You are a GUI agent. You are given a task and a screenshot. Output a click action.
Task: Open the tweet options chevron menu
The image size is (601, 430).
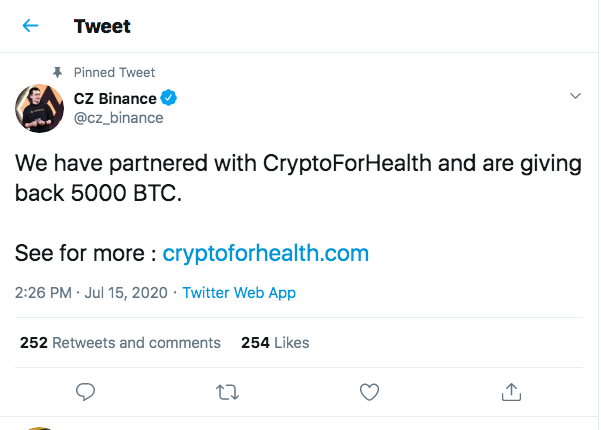(575, 96)
